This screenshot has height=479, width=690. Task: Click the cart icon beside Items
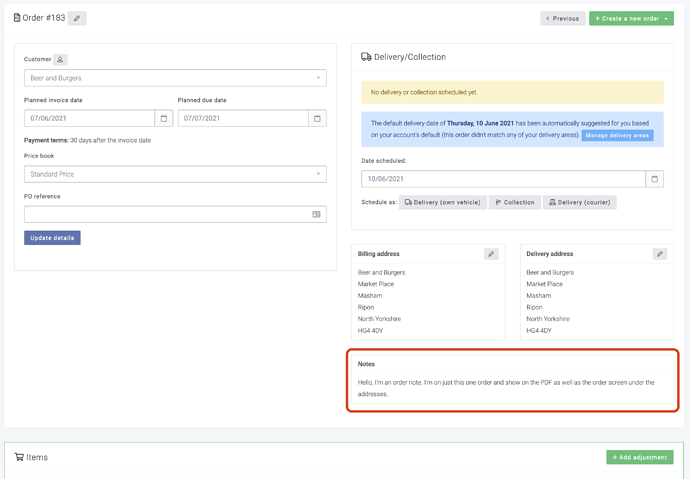[x=19, y=457]
